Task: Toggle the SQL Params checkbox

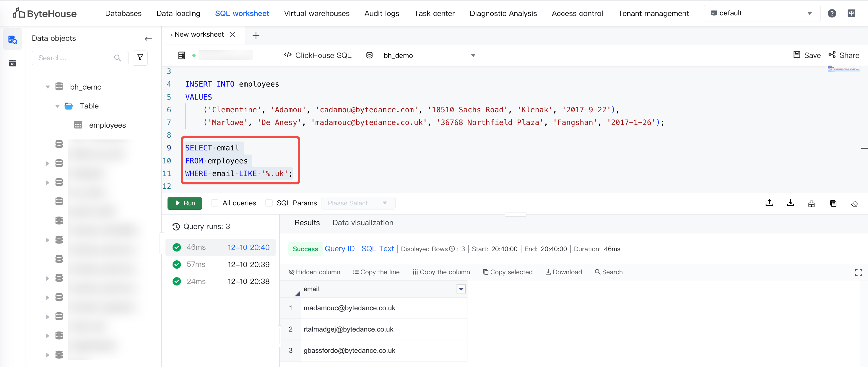Action: click(x=269, y=203)
